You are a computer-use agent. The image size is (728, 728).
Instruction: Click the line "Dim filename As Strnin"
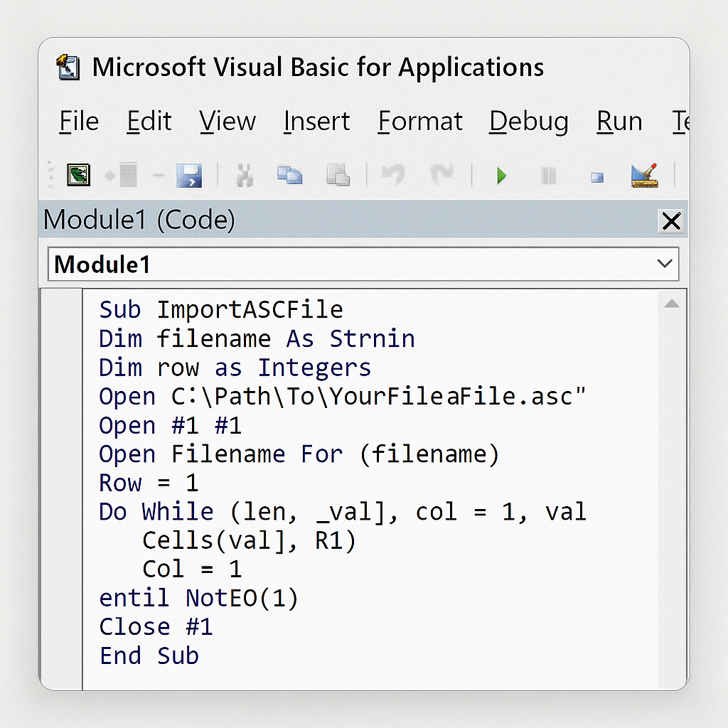tap(257, 338)
